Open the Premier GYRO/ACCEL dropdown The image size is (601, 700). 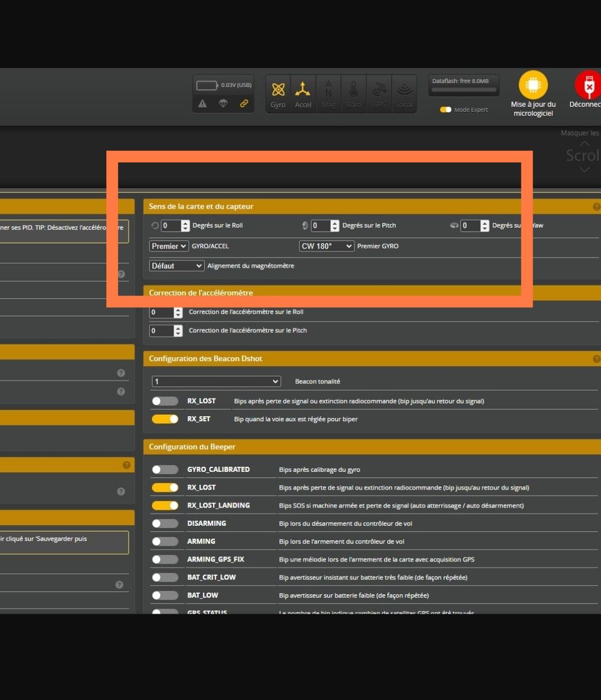coord(169,246)
